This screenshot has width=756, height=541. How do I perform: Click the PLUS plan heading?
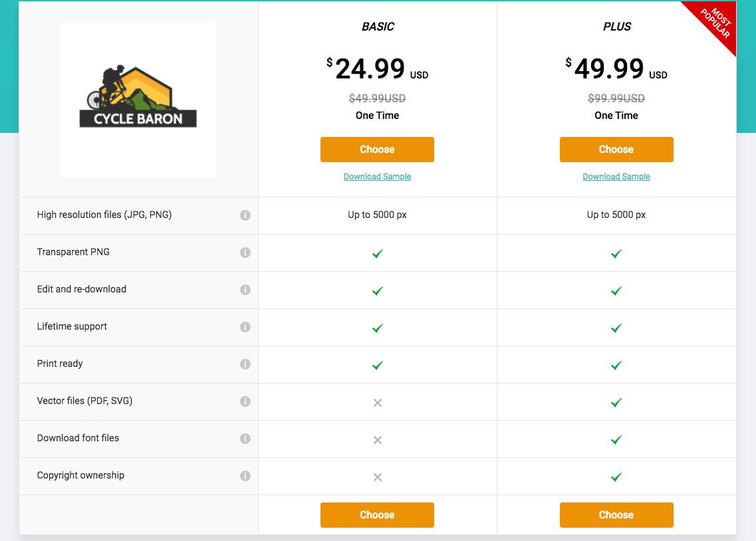pyautogui.click(x=617, y=27)
